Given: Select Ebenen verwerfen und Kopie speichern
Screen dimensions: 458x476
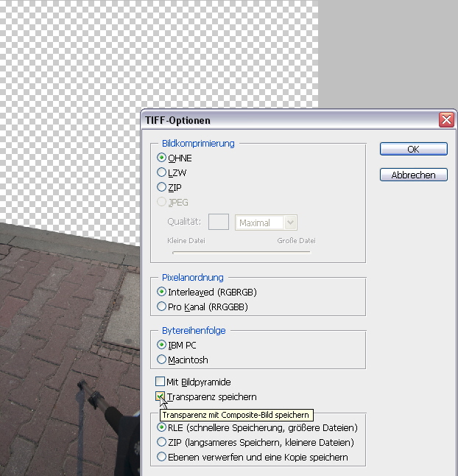Looking at the screenshot, I should [x=162, y=457].
